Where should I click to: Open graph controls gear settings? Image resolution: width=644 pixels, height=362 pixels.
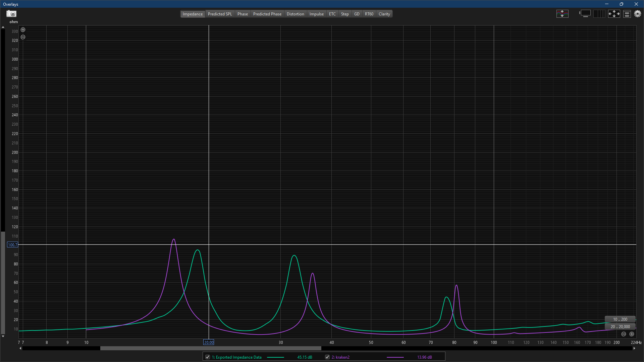coord(638,14)
